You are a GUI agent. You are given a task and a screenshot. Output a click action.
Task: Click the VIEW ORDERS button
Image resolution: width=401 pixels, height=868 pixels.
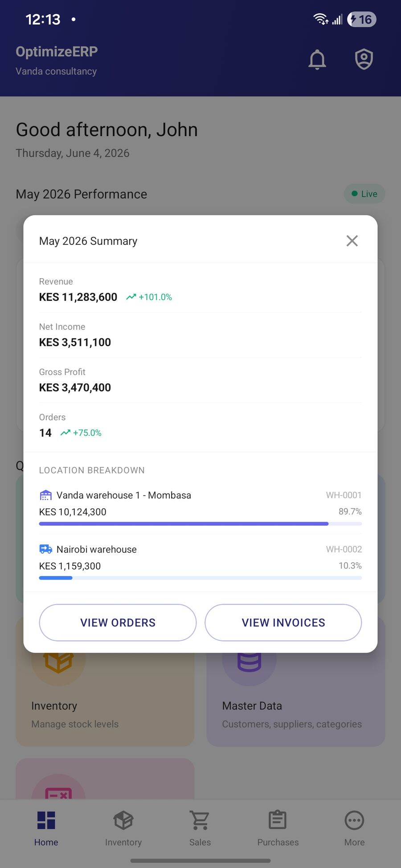coord(118,622)
